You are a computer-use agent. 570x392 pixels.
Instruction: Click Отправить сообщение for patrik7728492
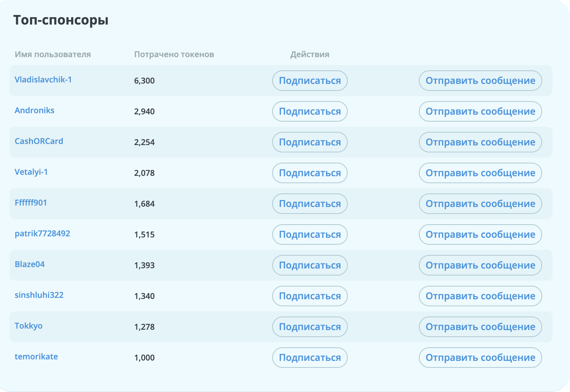pos(481,234)
